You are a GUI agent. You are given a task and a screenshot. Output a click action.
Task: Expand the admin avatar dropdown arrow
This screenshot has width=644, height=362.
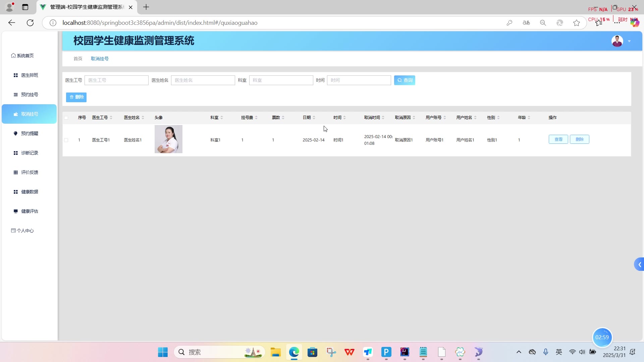[x=629, y=41]
